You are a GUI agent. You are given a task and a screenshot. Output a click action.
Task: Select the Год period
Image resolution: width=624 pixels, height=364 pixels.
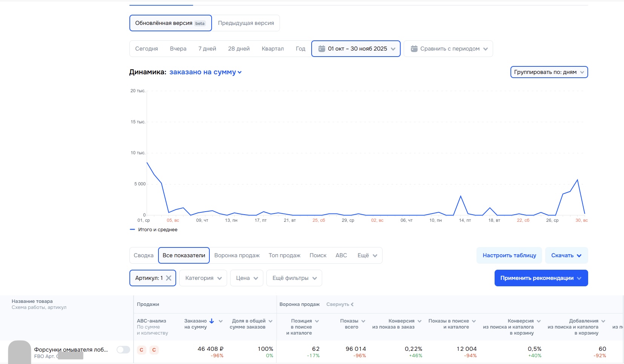tap(300, 49)
